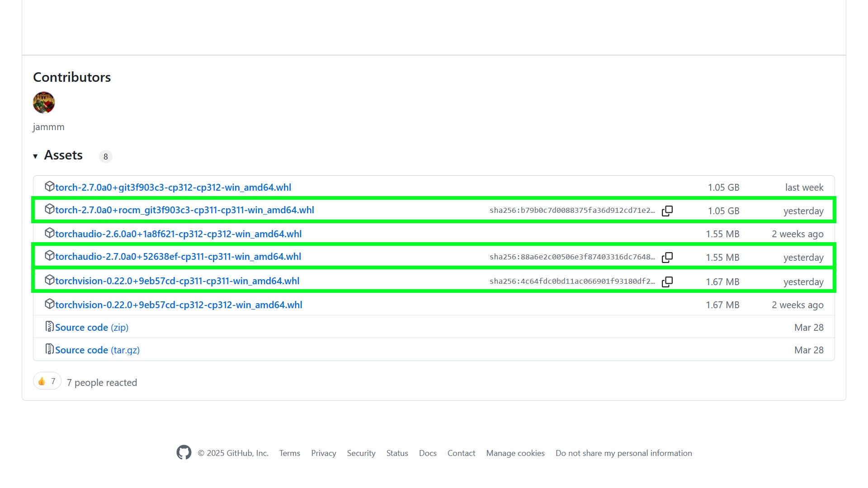Viewport: 868px width, 488px height.
Task: Open GitHub homepage via footer logo
Action: click(184, 452)
